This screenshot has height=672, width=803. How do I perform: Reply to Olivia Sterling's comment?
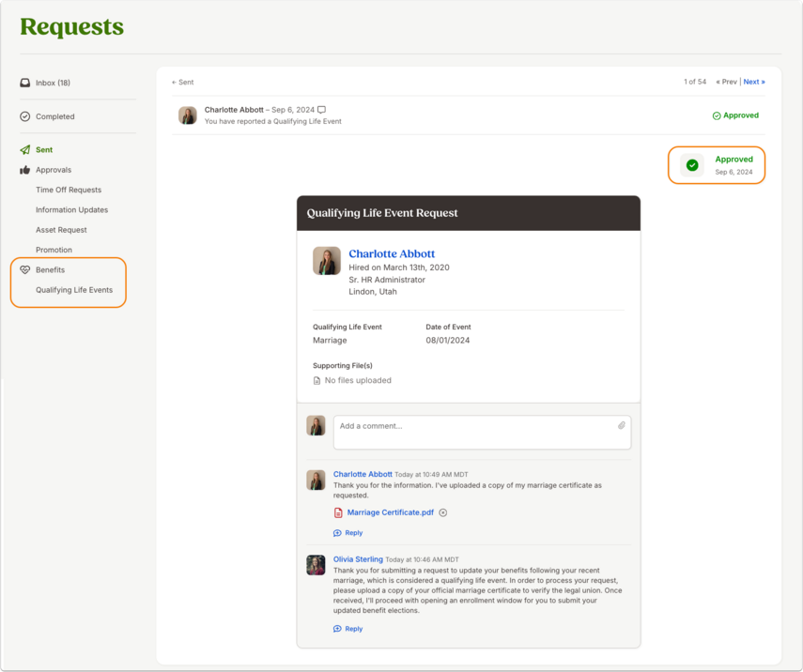[x=347, y=629]
